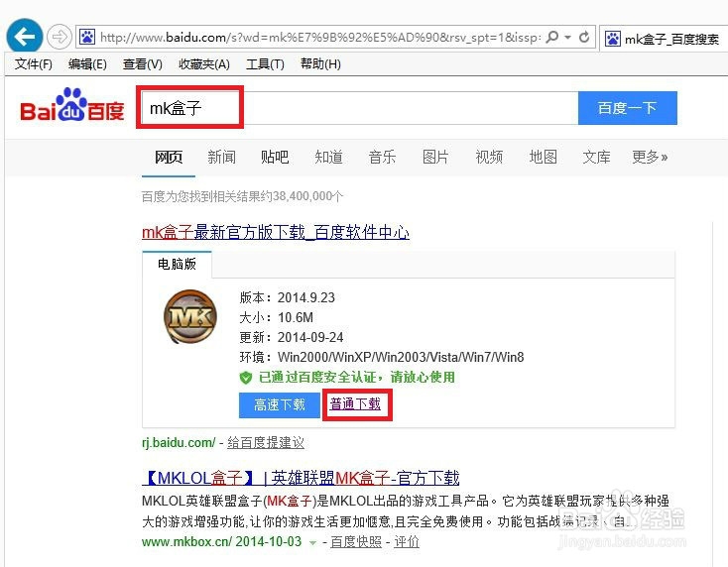The image size is (728, 567).
Task: Click the 版本：2014.9.23 text
Action: pyautogui.click(x=287, y=297)
